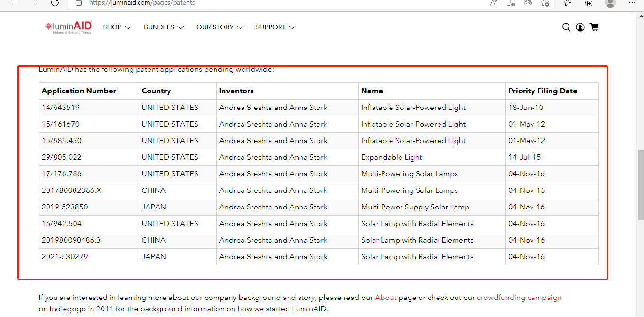Follow the About page link
Viewport: 644px width, 317px height.
click(x=385, y=298)
